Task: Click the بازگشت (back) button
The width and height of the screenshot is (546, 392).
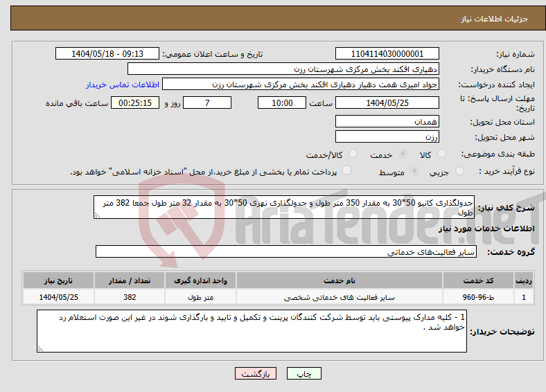Action: tap(256, 373)
